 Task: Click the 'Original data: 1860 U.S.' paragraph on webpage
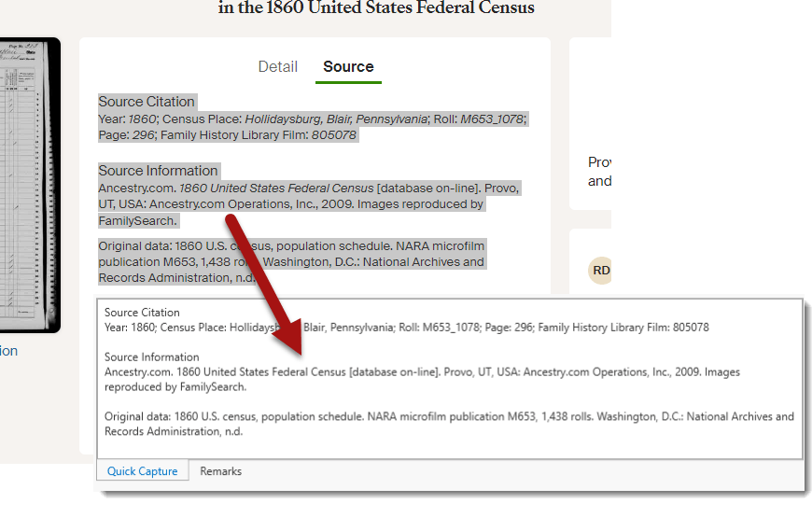pyautogui.click(x=291, y=261)
